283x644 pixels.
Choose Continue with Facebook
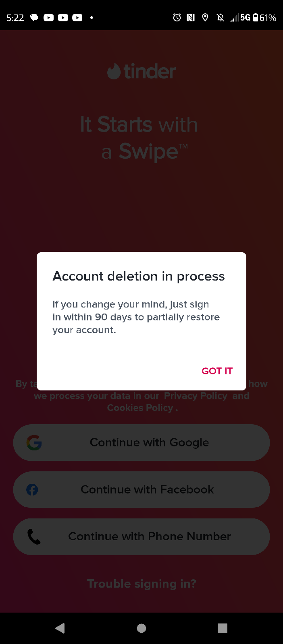tap(141, 489)
